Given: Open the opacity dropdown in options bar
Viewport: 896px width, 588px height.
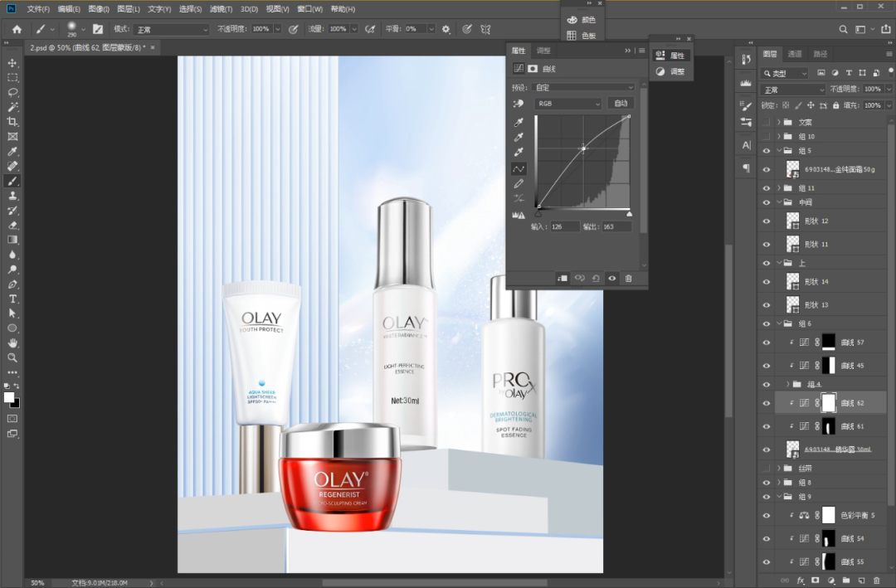Looking at the screenshot, I should coord(278,29).
